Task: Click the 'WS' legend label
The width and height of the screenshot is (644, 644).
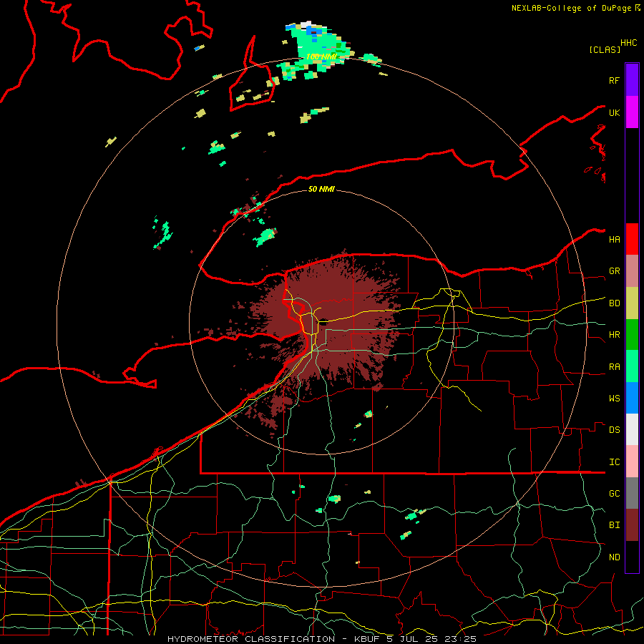Action: pos(614,399)
